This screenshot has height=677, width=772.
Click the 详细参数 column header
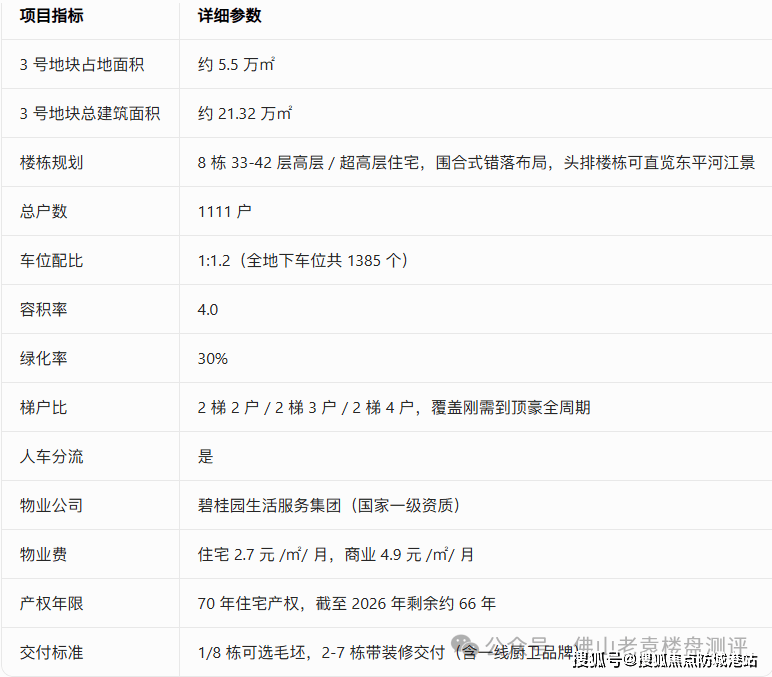click(x=230, y=16)
